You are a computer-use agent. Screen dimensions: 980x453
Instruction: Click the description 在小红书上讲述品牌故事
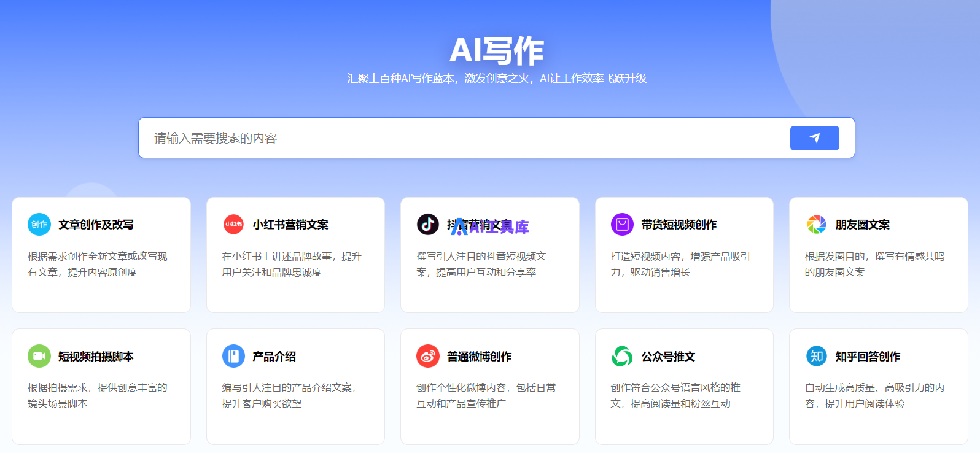[292, 264]
